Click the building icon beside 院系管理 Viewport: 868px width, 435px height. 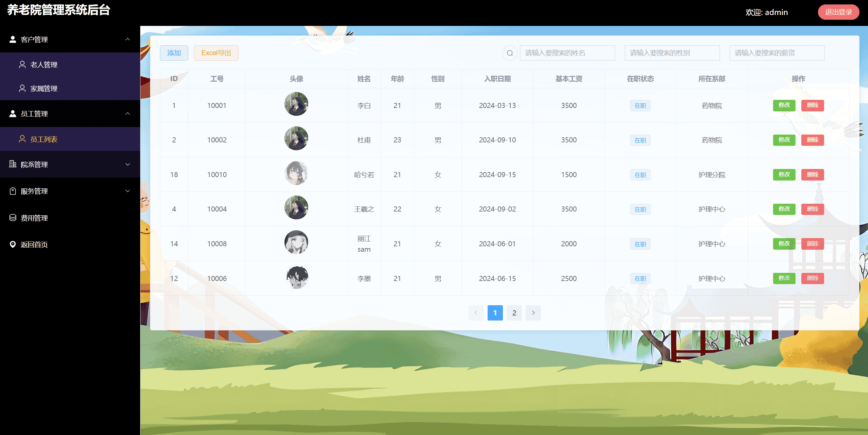pos(13,164)
